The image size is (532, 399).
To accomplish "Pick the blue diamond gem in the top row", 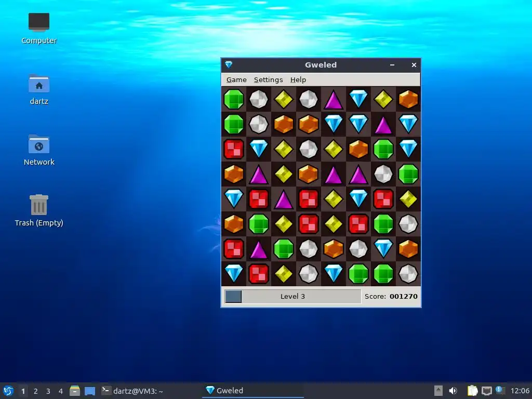I will 358,99.
